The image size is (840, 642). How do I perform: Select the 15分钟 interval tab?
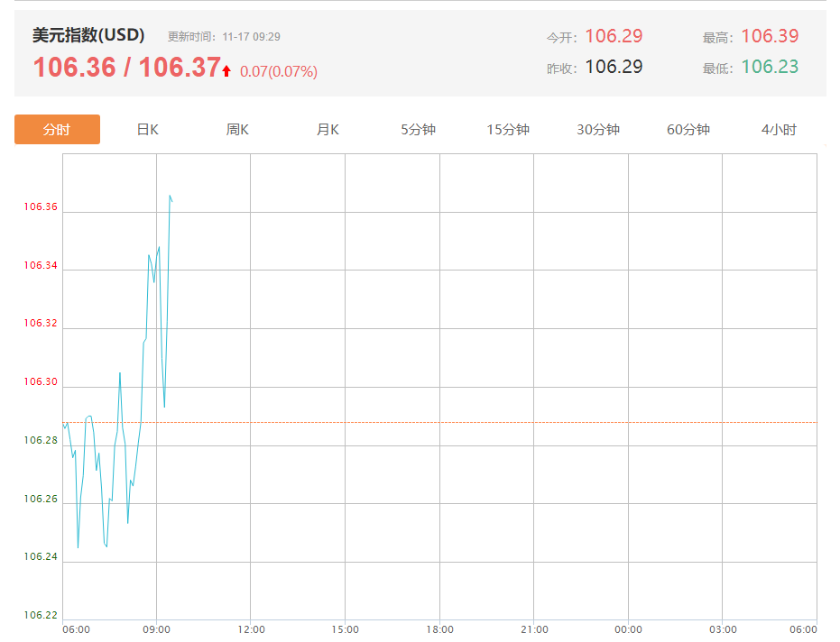tap(508, 130)
